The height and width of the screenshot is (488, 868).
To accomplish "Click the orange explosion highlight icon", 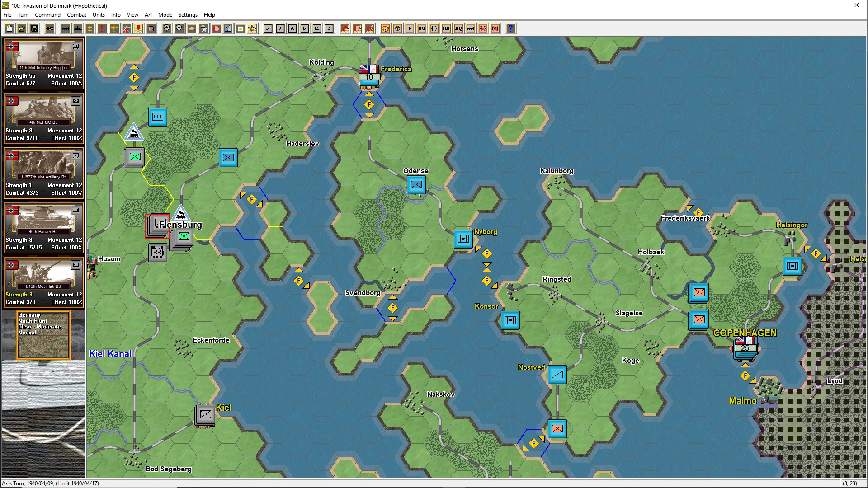I will point(385,28).
